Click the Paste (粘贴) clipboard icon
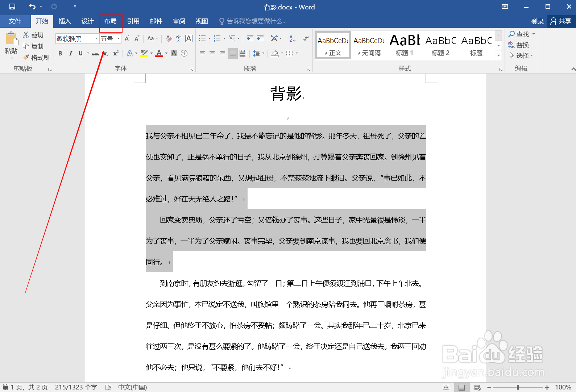 tap(11, 38)
